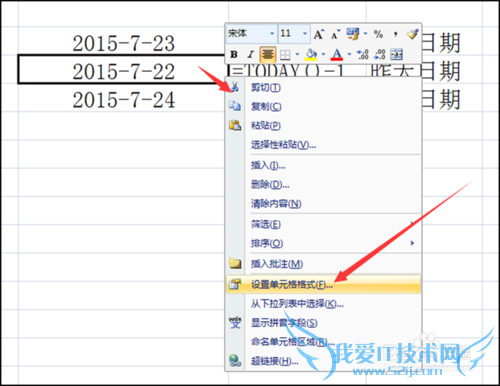The image size is (500, 386).
Task: Click the phonetic field wén icon
Action: pyautogui.click(x=235, y=322)
